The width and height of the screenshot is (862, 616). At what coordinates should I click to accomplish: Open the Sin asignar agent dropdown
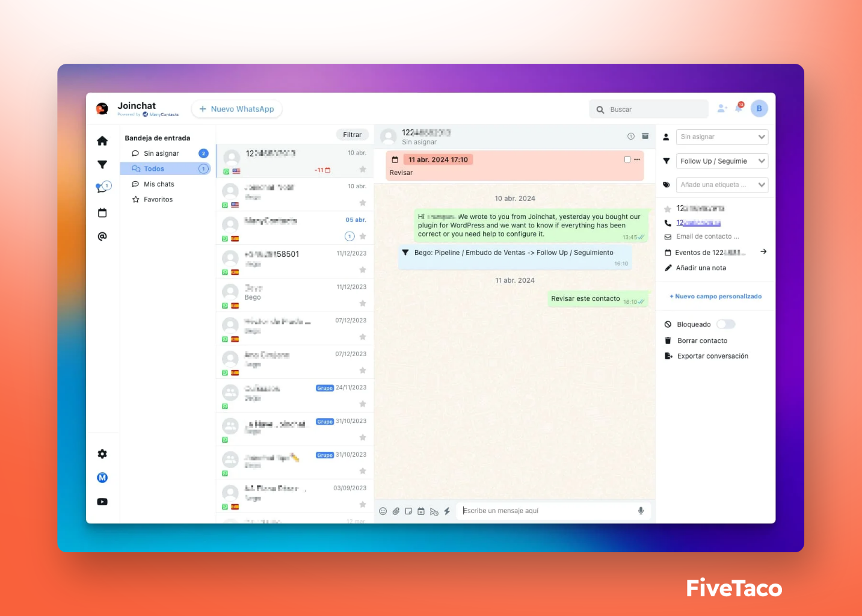click(x=722, y=137)
